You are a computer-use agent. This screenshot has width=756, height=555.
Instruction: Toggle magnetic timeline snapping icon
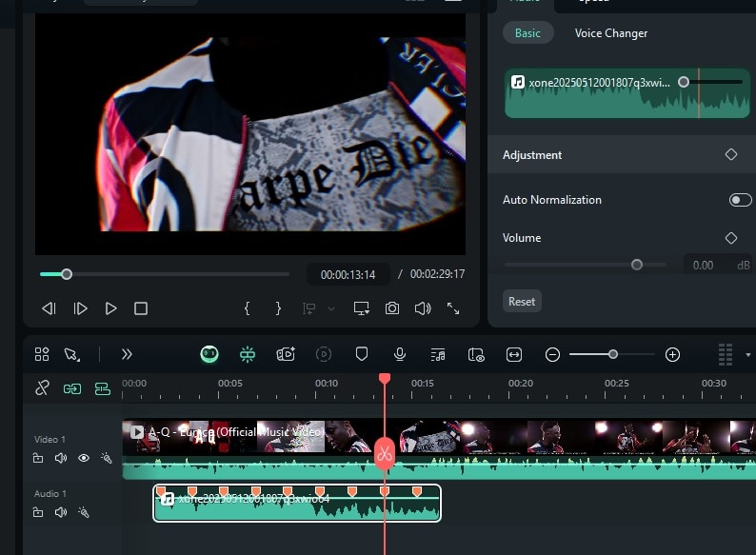102,388
